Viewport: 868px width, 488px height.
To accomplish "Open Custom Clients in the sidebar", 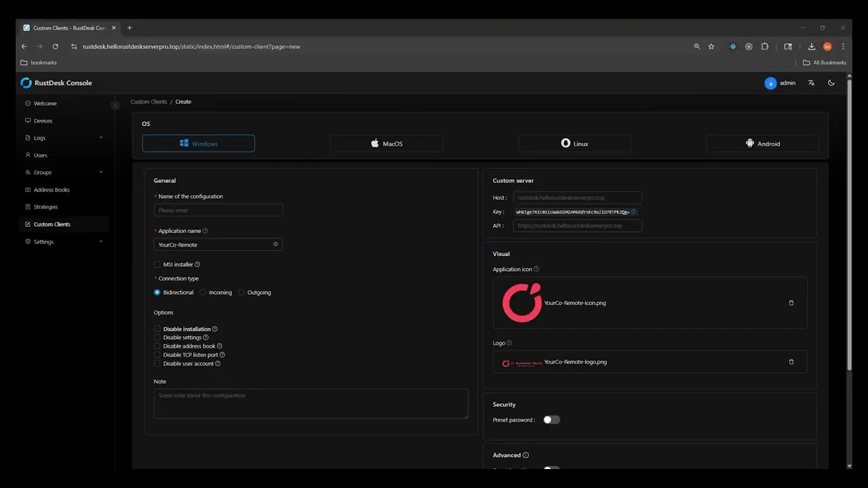I will (64, 224).
